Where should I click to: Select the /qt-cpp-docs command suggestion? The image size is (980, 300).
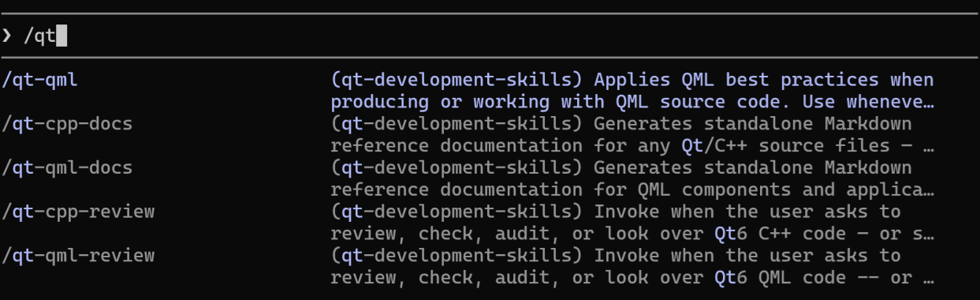tap(67, 124)
